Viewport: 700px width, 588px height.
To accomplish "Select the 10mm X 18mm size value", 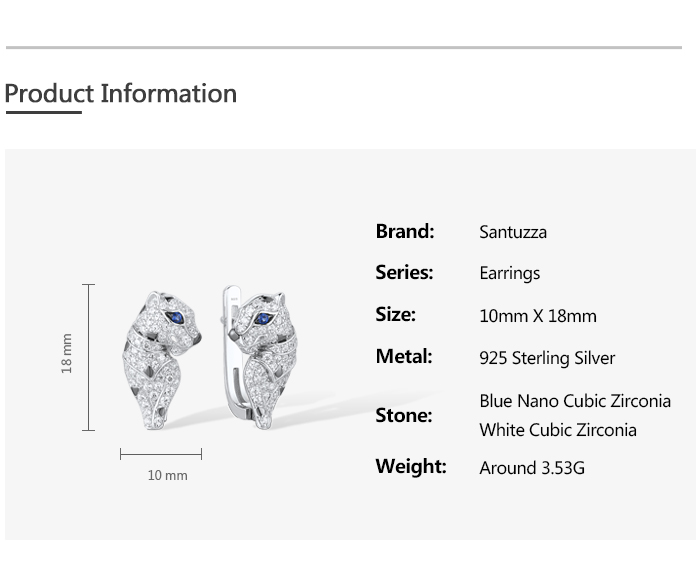I will point(538,316).
